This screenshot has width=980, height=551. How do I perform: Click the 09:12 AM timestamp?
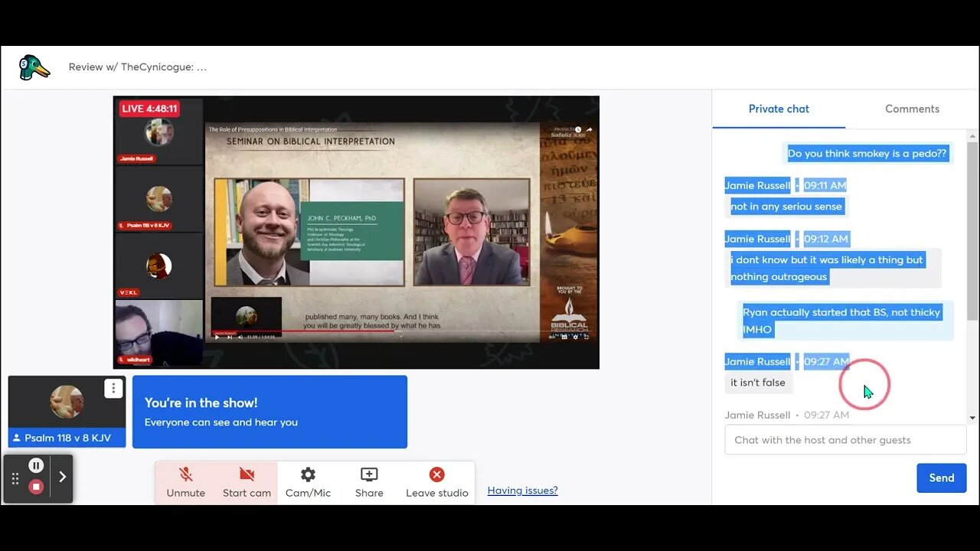tap(825, 239)
